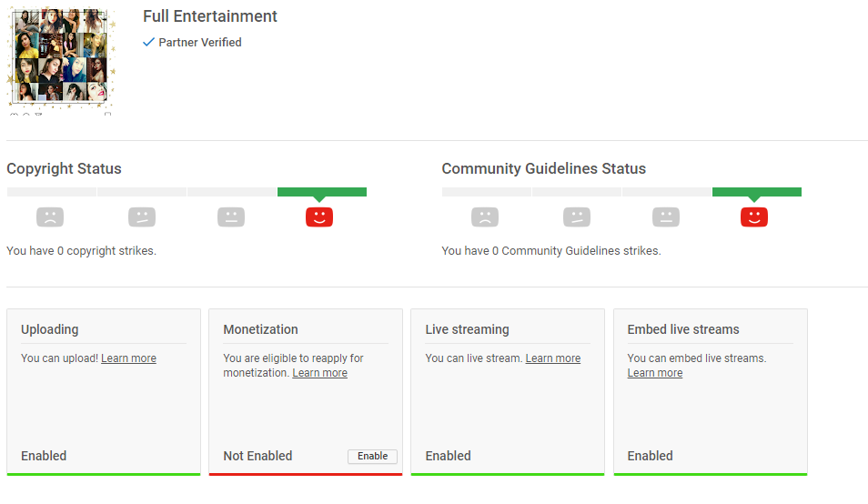Click the Copyright Status heading

(x=65, y=168)
